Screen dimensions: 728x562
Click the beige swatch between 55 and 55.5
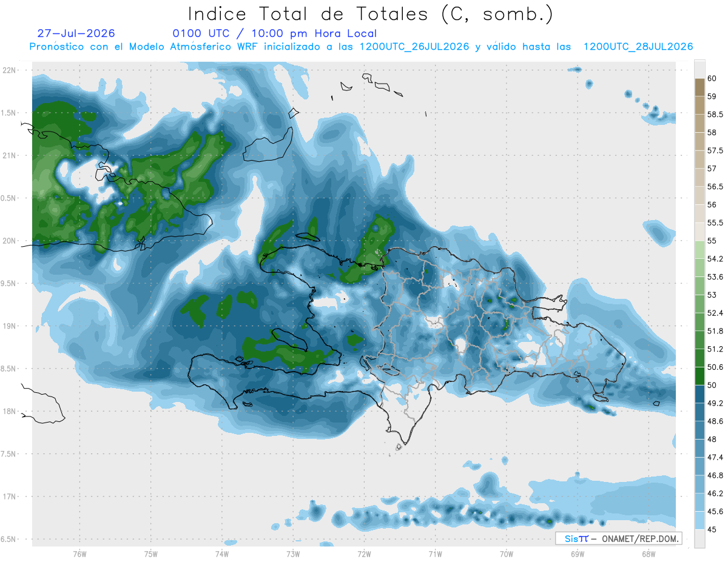coord(699,232)
